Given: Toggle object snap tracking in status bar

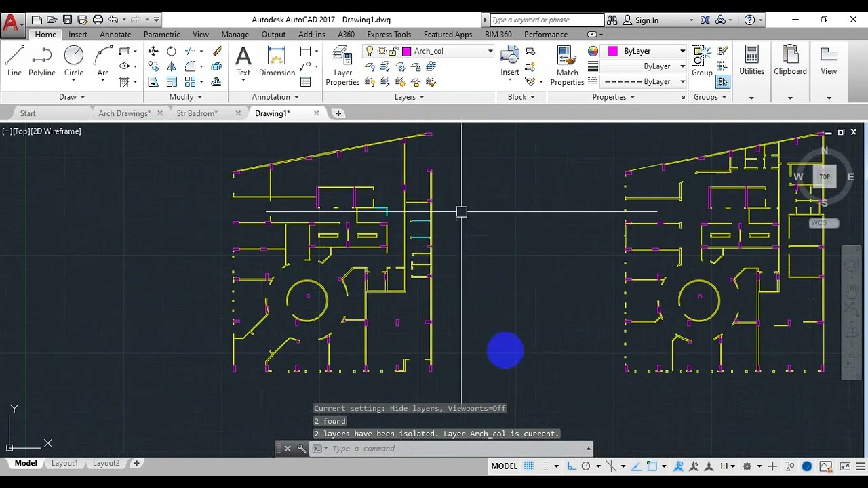Looking at the screenshot, I should [636, 466].
